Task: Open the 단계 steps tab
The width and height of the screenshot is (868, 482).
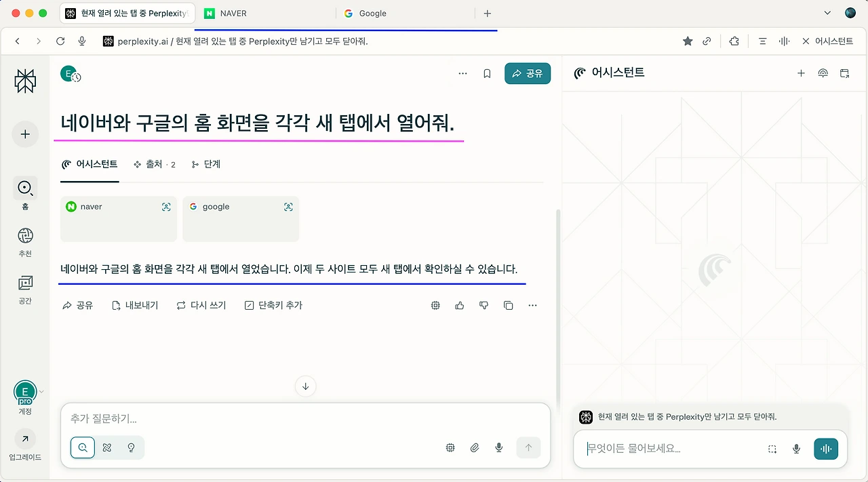Action: [x=206, y=164]
